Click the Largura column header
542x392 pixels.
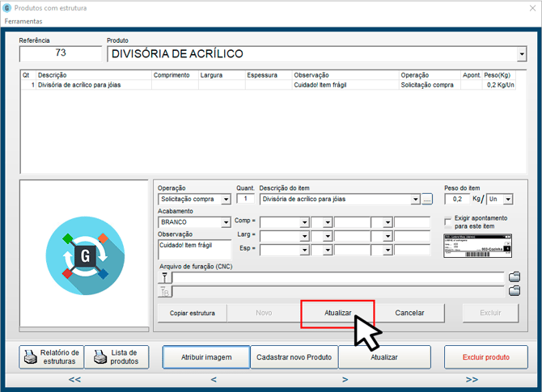[222, 75]
